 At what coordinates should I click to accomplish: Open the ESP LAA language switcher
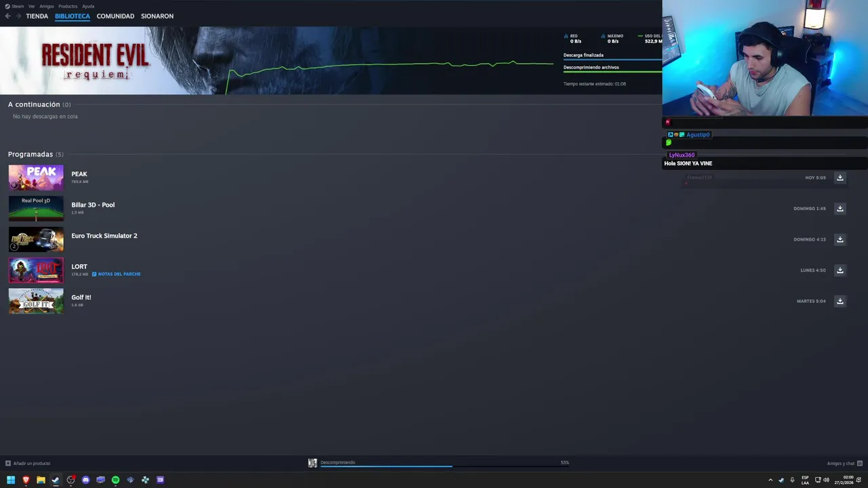tap(805, 480)
